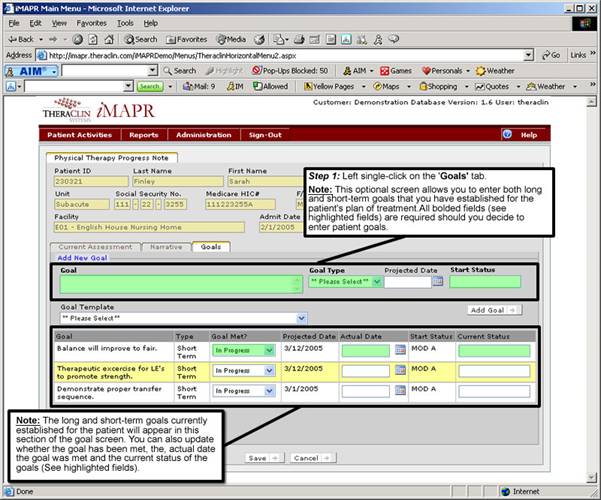The width and height of the screenshot is (601, 500).
Task: Open the Shopping toolbar icon
Action: (x=438, y=87)
